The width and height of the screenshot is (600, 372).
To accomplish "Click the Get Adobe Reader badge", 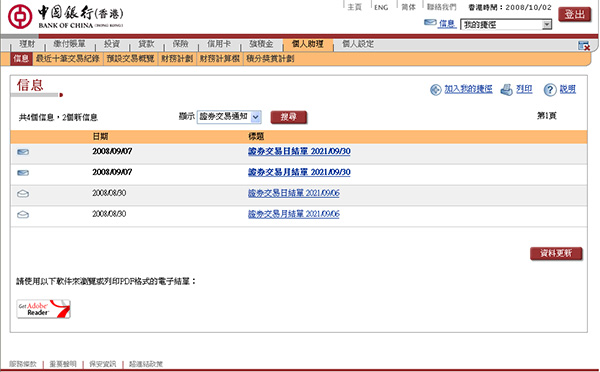I will click(44, 309).
